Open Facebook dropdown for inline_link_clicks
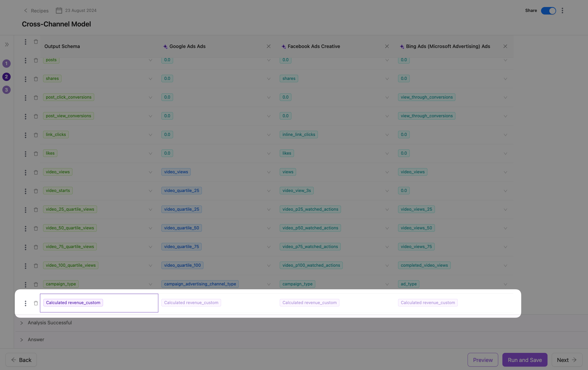This screenshot has width=588, height=370. 387,135
